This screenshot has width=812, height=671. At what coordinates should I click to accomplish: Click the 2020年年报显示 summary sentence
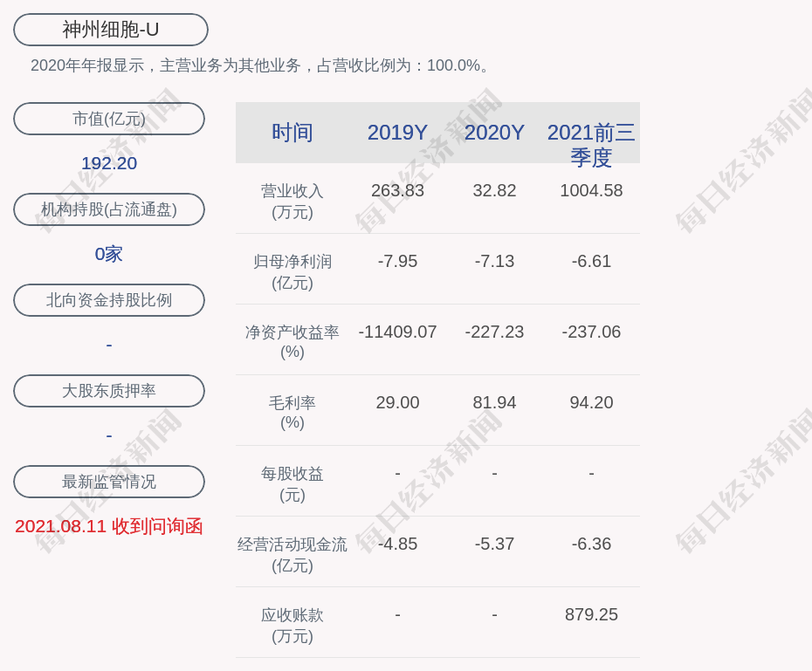tap(259, 65)
